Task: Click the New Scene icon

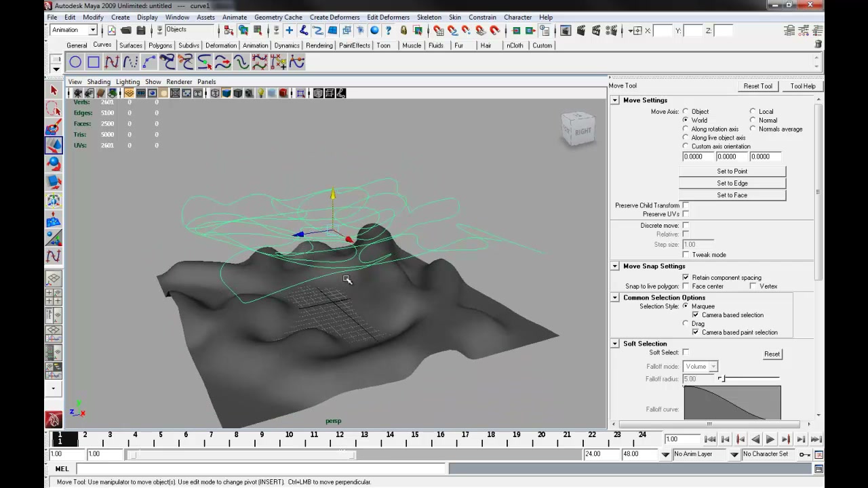Action: click(112, 30)
